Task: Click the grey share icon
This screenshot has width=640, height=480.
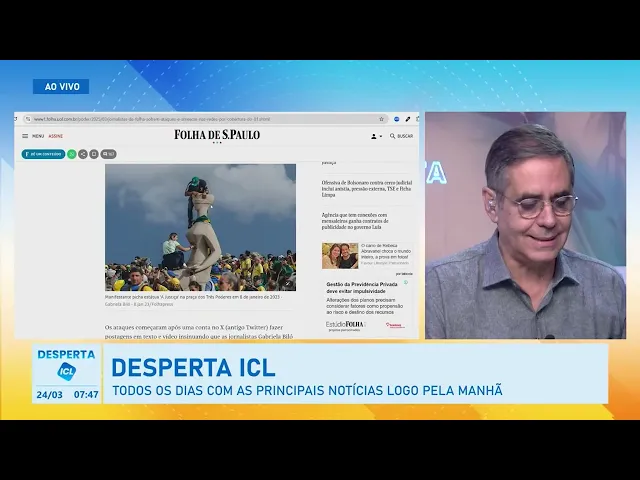Action: pyautogui.click(x=83, y=154)
